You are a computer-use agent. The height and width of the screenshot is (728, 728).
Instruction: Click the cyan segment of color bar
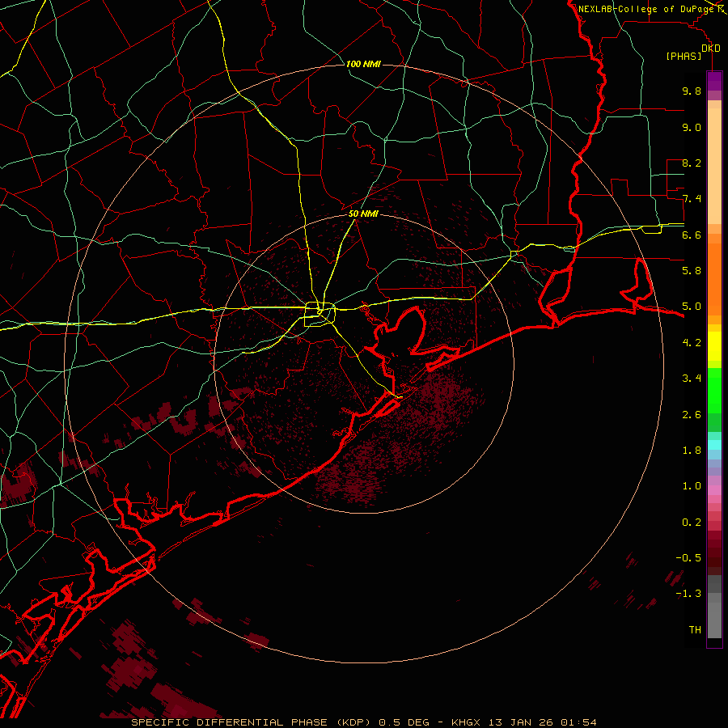[714, 445]
